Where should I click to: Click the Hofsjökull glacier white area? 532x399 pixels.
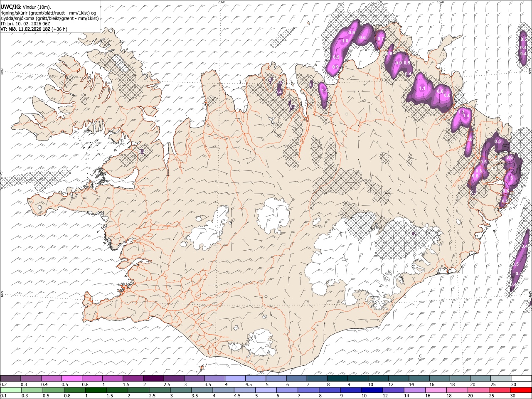click(x=273, y=215)
